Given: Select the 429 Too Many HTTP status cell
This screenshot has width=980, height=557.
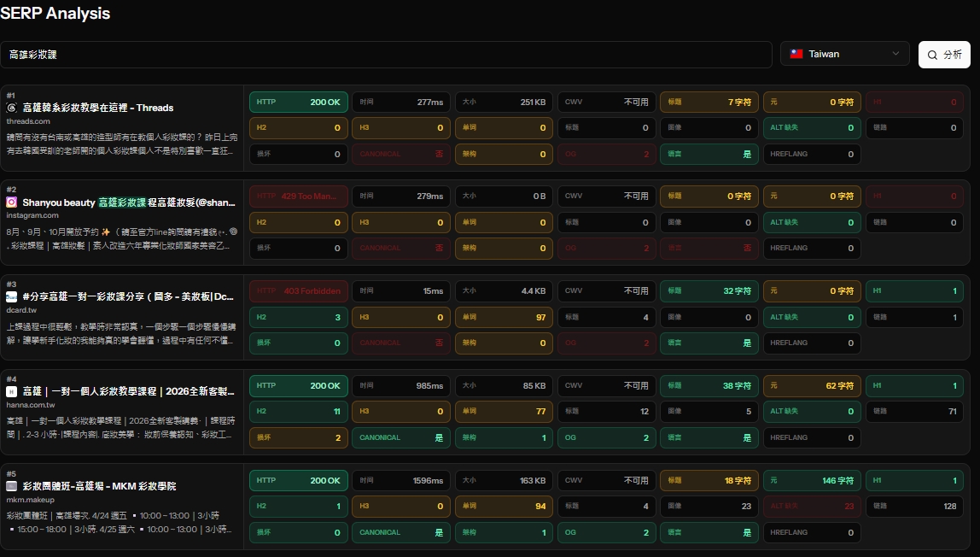Looking at the screenshot, I should tap(299, 196).
